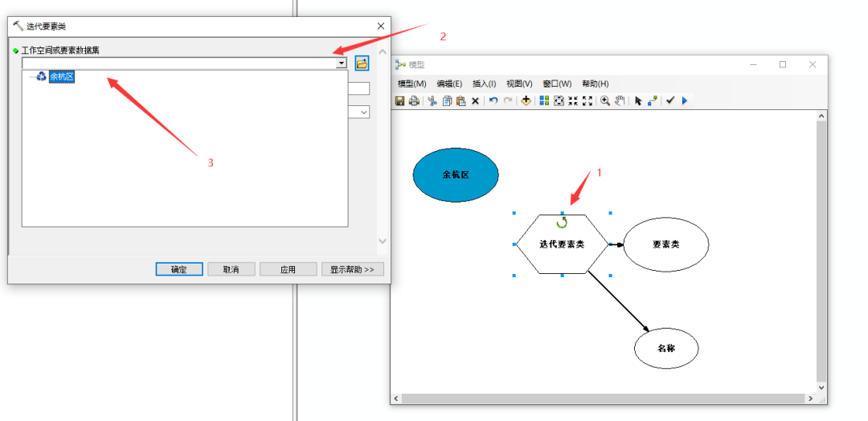Click the green iterator loop icon

(x=562, y=223)
